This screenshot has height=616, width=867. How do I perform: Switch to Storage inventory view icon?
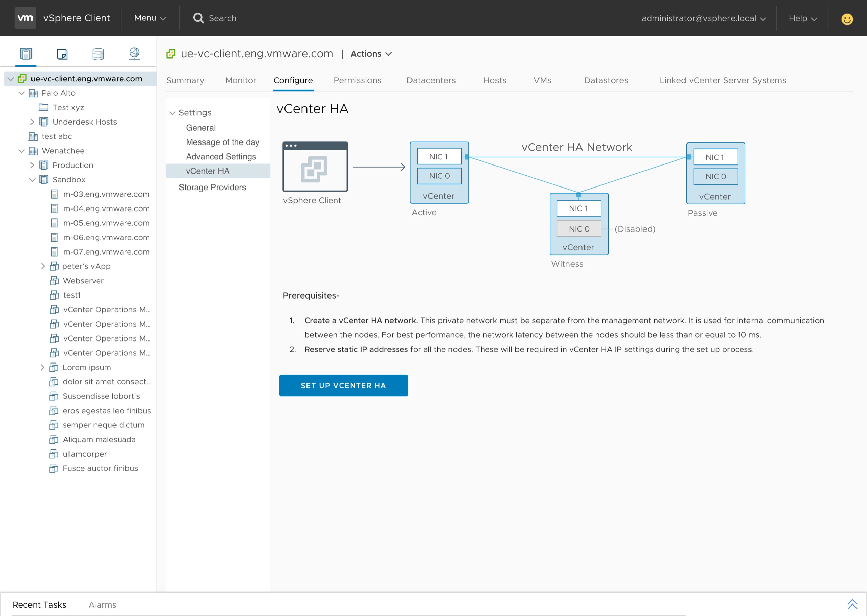(98, 54)
